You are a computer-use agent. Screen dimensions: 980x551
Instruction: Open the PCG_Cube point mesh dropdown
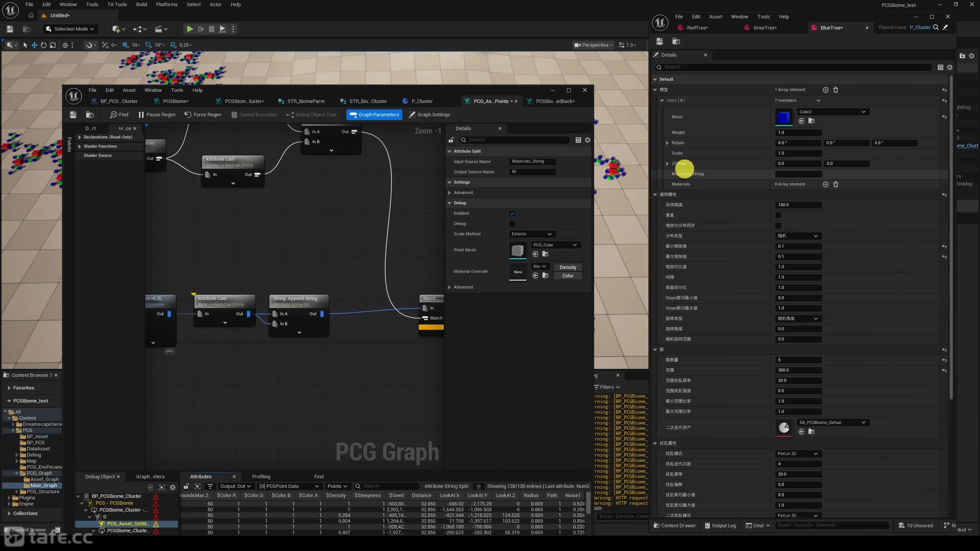555,245
